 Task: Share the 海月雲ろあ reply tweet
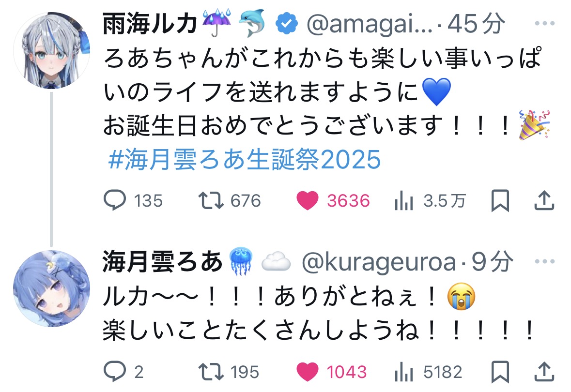544,372
